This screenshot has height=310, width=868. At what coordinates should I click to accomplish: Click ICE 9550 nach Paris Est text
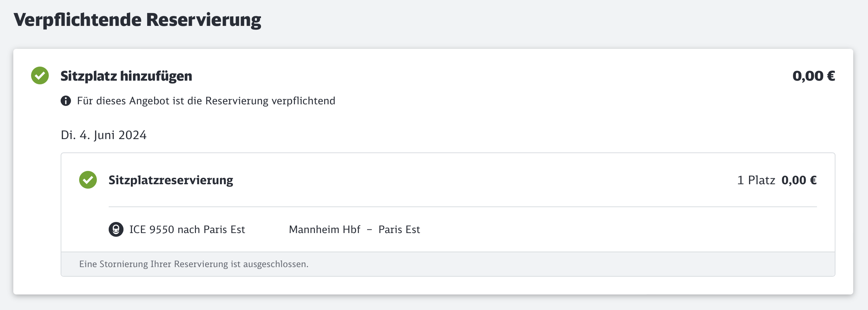tap(187, 229)
